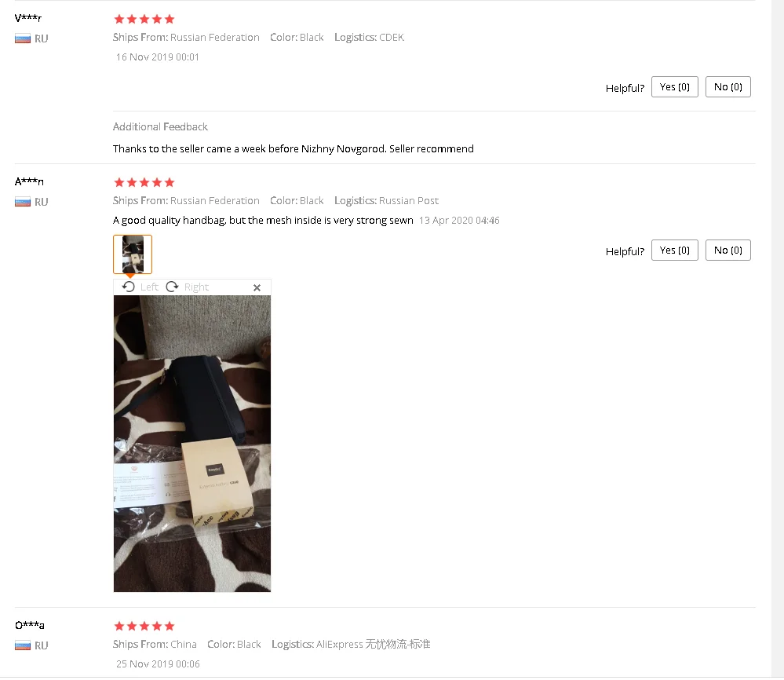Screen dimensions: 784x680
Task: Vote Yes (0) on A***n's handbag review
Action: (674, 250)
